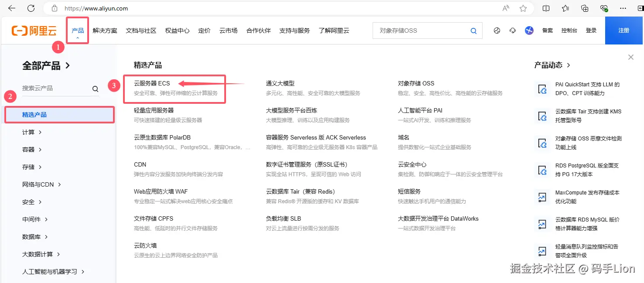
Task: Click icon beside RDS PostgreSQL news
Action: (x=542, y=170)
